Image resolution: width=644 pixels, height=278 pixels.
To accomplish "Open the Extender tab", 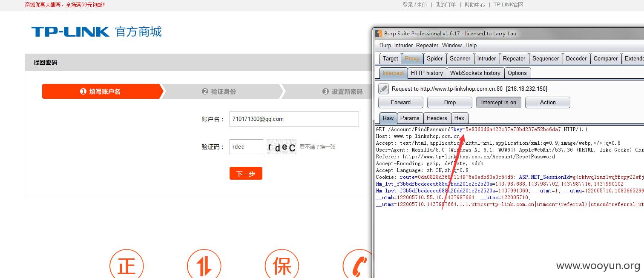I will pos(634,59).
